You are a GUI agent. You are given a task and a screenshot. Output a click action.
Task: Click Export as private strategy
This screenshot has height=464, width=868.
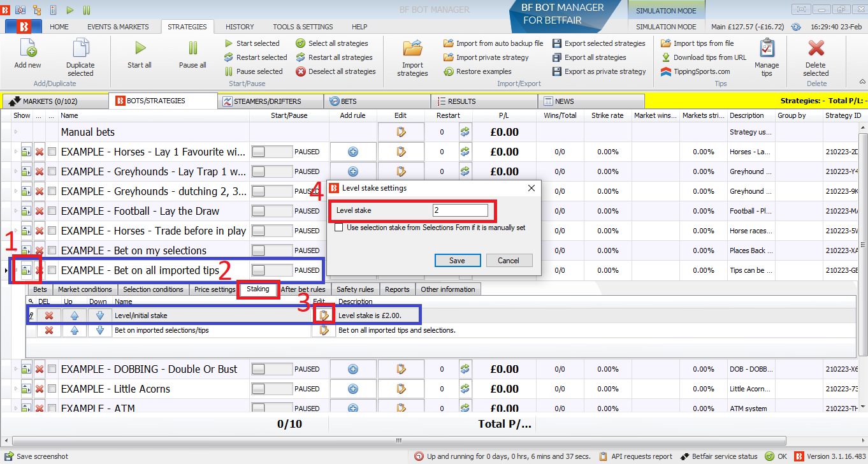point(599,71)
